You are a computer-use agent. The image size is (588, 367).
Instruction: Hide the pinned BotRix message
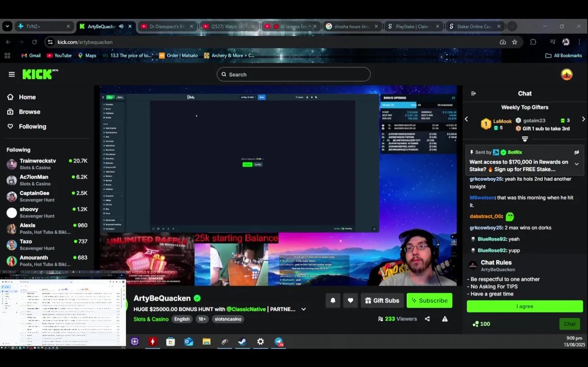coord(577,152)
